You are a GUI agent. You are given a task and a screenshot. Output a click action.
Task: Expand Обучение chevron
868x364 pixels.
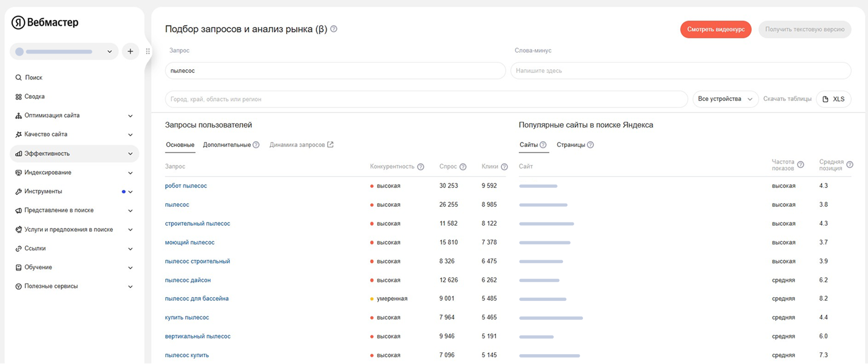[x=130, y=268]
